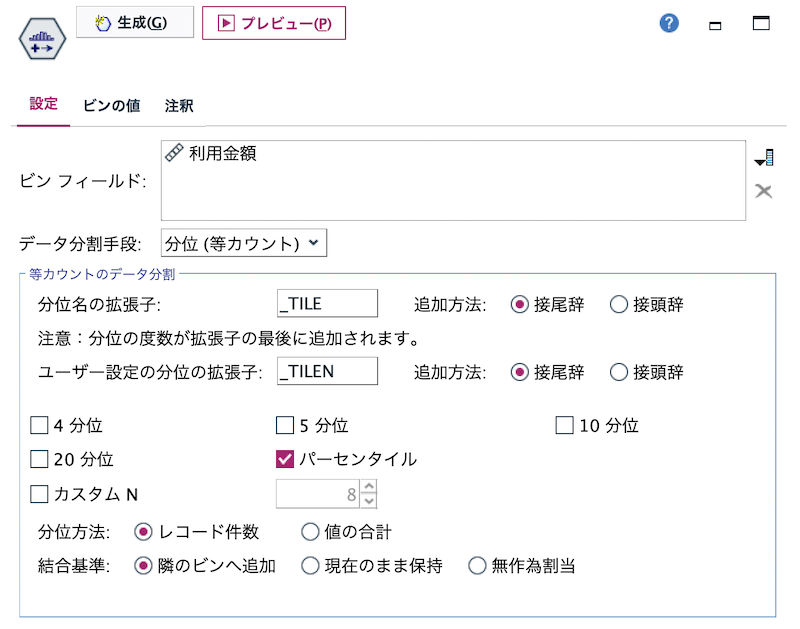Viewport: 800px width, 629px height.
Task: Click the binning node hexagon icon
Action: click(x=40, y=39)
